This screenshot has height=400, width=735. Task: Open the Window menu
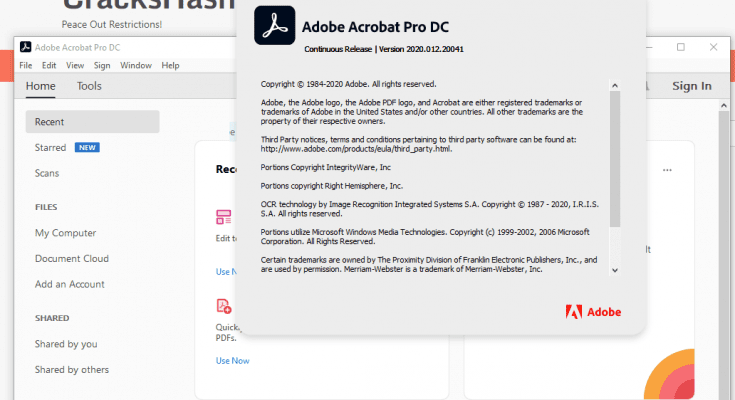136,65
